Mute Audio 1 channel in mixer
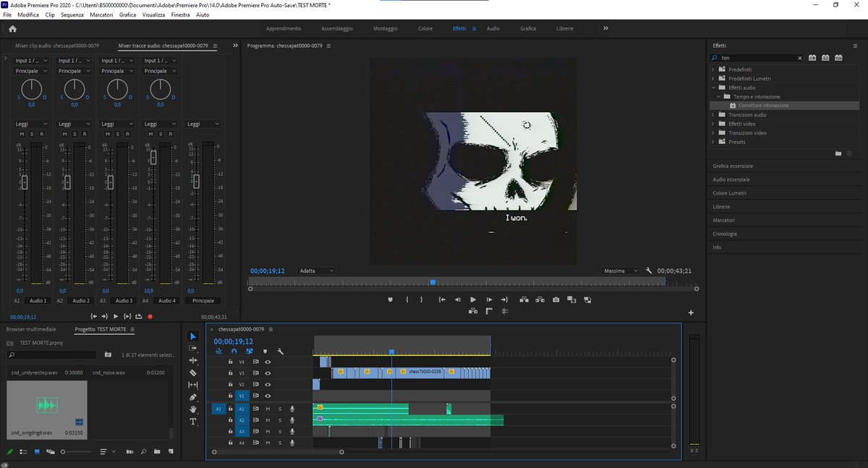The width and height of the screenshot is (868, 468). (x=22, y=134)
